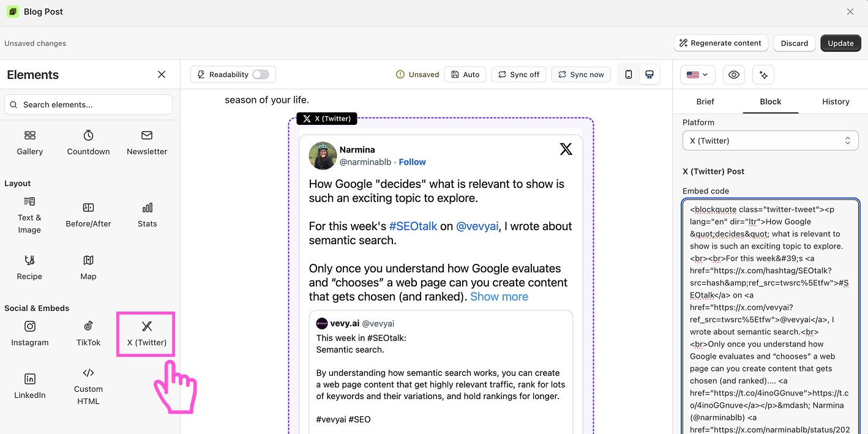The height and width of the screenshot is (434, 868).
Task: Insert the Stats element
Action: tap(147, 215)
